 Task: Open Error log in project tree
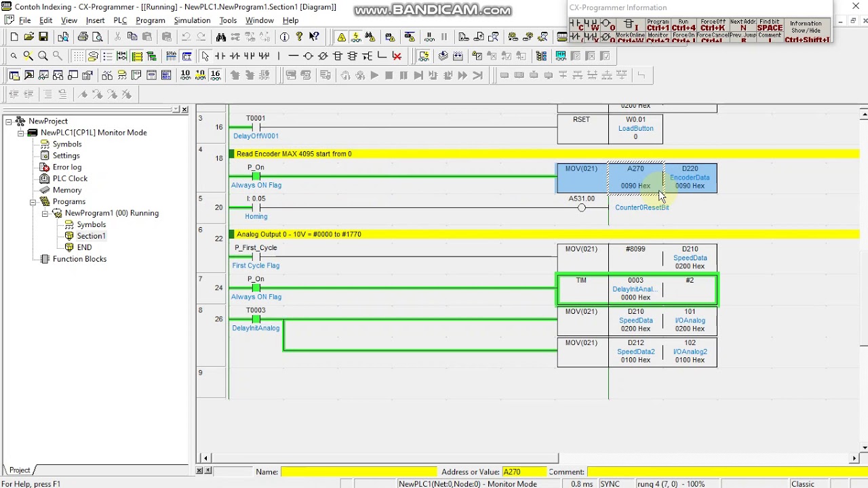(66, 167)
